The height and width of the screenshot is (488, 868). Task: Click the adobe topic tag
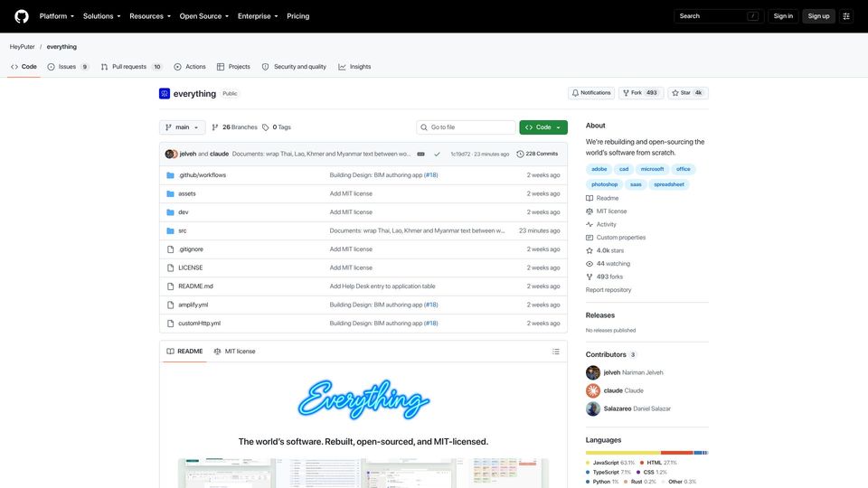[x=599, y=169]
